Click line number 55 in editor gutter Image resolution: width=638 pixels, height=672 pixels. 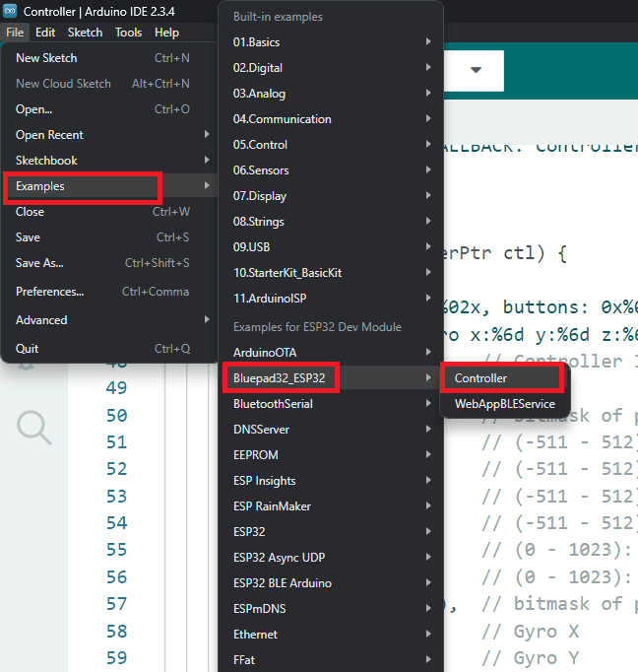tap(116, 550)
